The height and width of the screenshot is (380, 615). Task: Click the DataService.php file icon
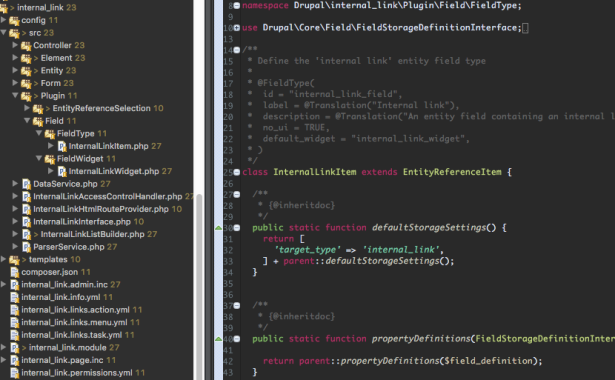click(x=26, y=184)
